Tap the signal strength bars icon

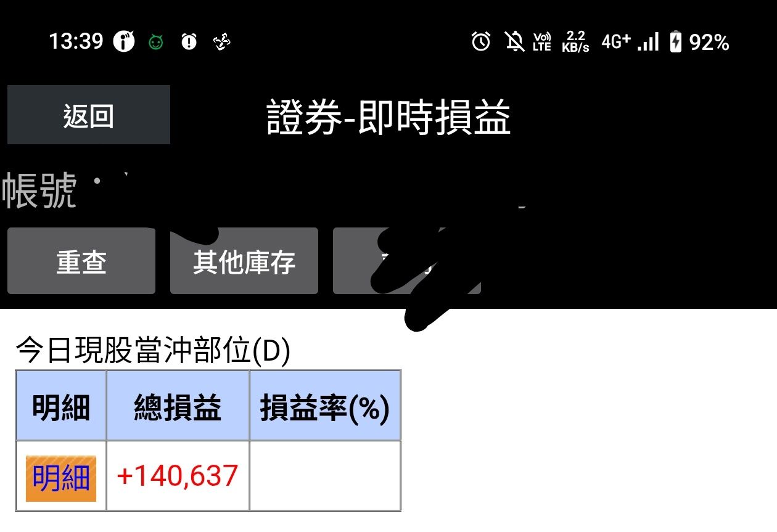tap(648, 42)
